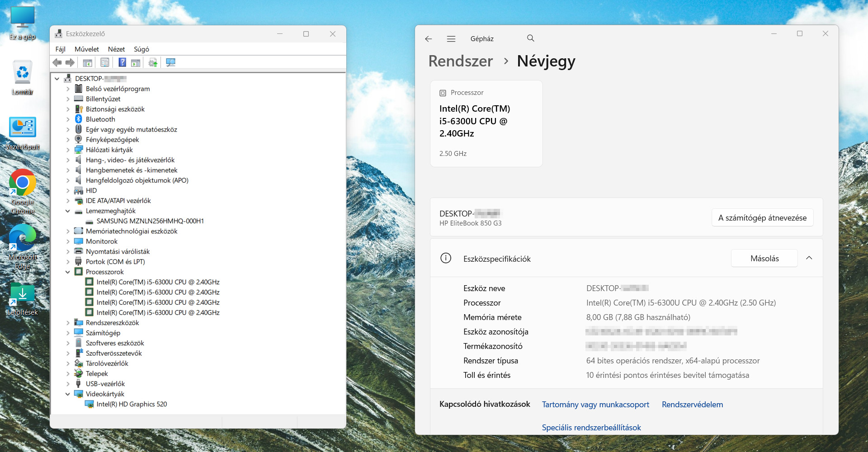Click the search magnifier icon in Settings
The image size is (868, 452).
coord(531,38)
